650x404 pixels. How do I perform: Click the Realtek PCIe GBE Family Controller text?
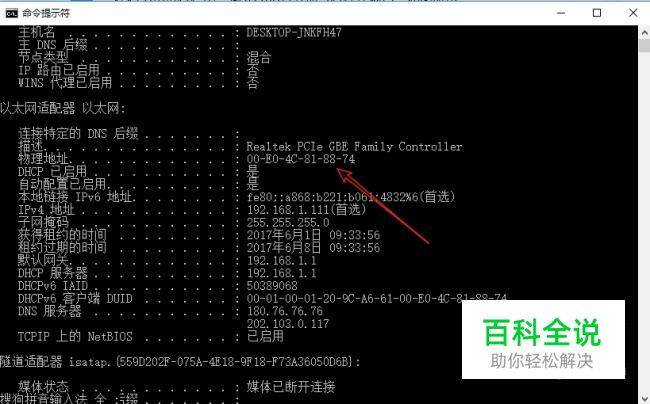(x=354, y=147)
